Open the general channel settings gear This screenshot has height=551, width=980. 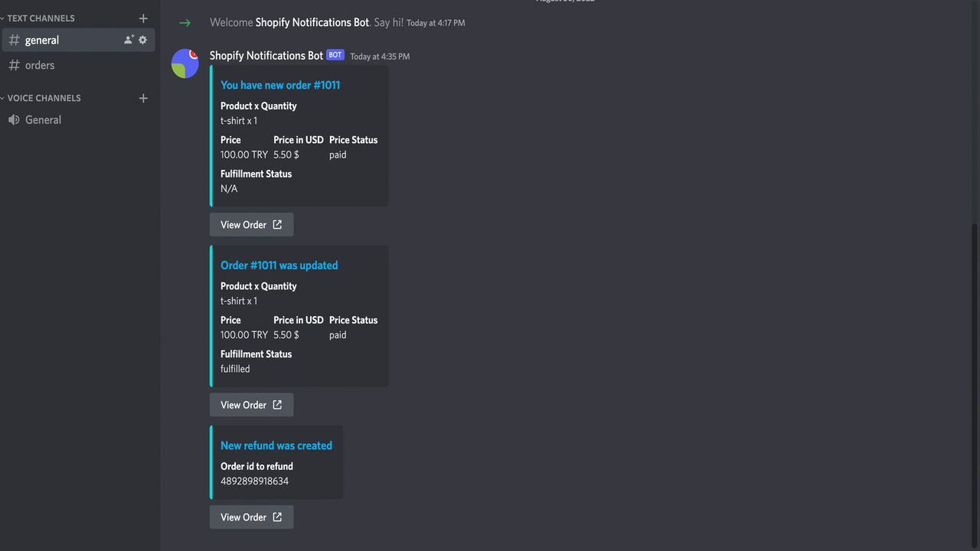click(x=142, y=40)
